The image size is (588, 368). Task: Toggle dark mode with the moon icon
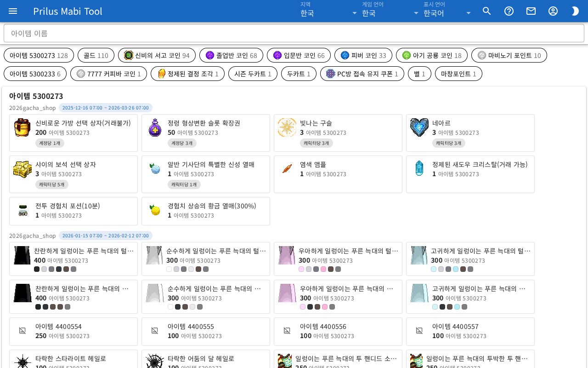(x=575, y=11)
